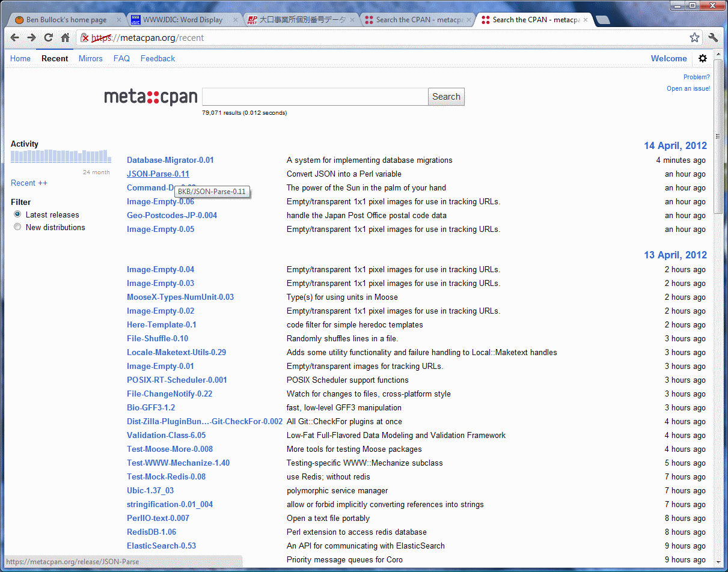Screen dimensions: 728x572
Task: Click the page vertical scrollbar thumb
Action: (718, 135)
